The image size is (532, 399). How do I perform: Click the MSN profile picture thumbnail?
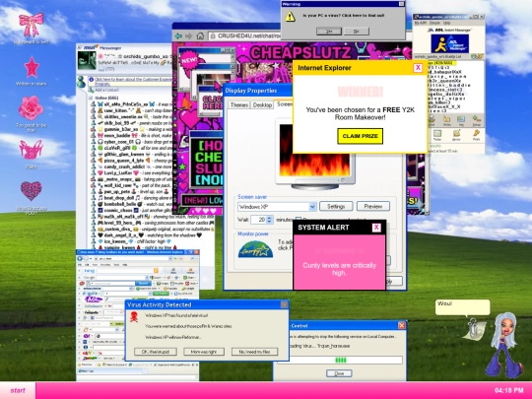click(x=87, y=61)
